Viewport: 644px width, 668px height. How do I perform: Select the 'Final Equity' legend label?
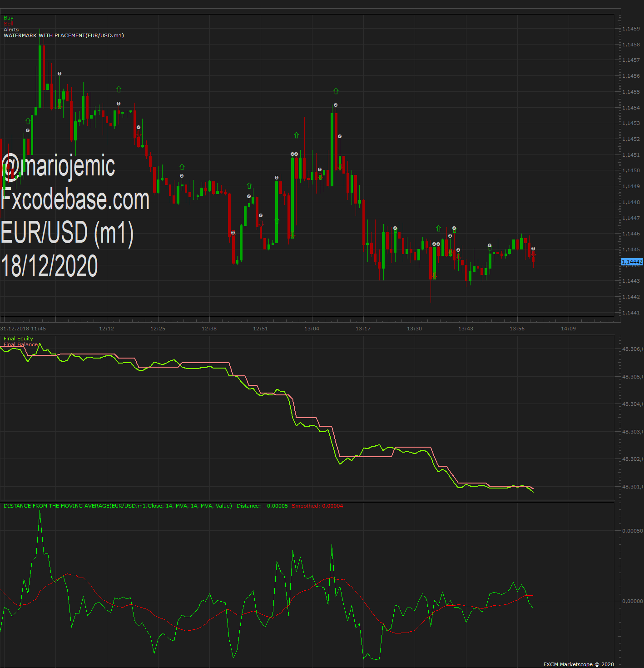[x=18, y=339]
